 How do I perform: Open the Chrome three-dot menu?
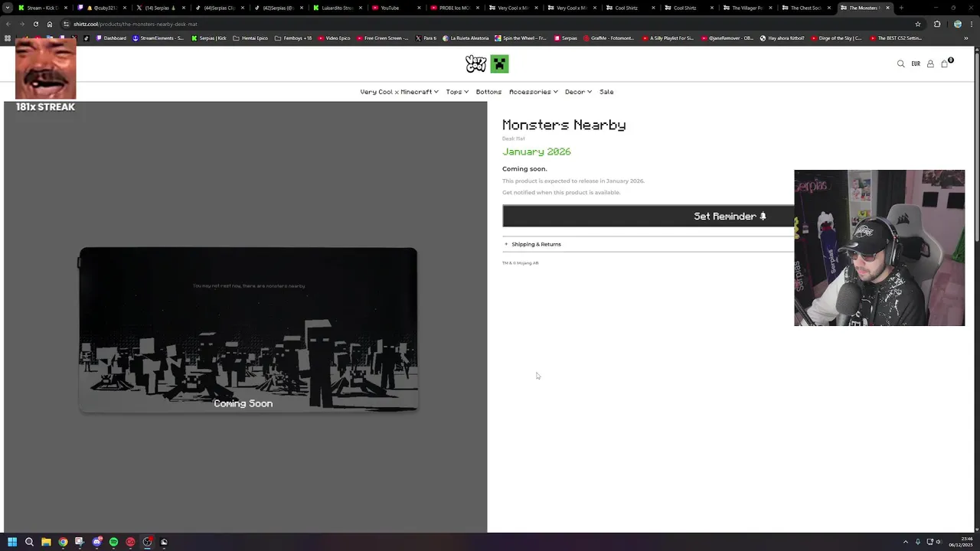(x=971, y=24)
